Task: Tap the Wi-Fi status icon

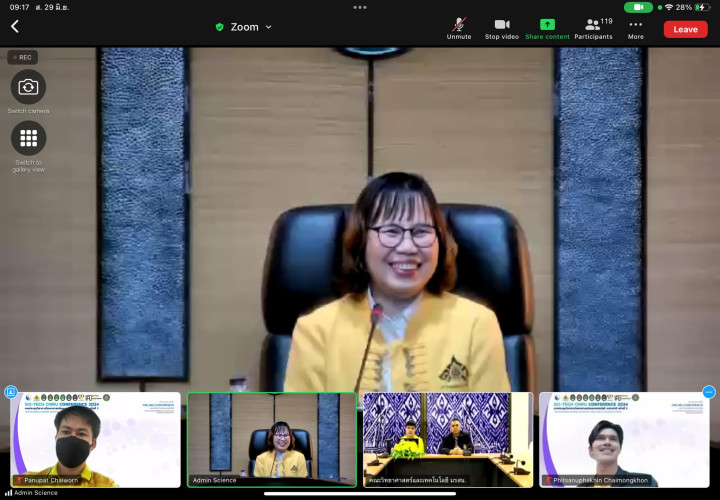Action: click(x=669, y=7)
